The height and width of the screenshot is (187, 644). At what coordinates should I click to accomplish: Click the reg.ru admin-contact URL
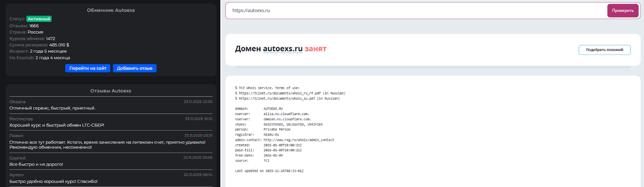pyautogui.click(x=299, y=140)
